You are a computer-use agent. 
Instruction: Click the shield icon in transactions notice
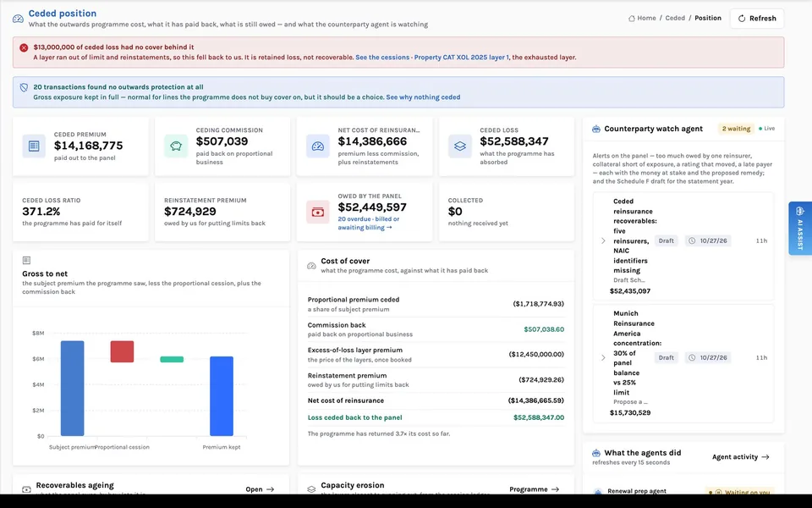coord(24,87)
